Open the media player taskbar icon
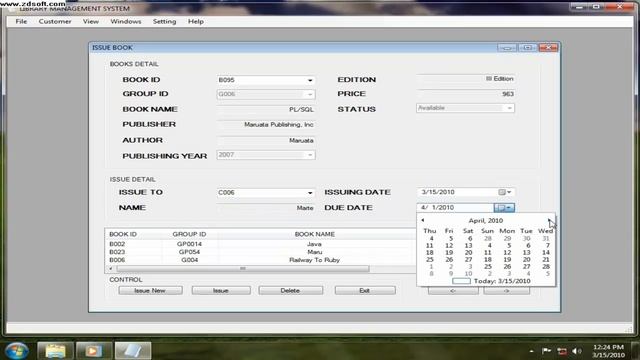This screenshot has height=360, width=640. pos(93,351)
